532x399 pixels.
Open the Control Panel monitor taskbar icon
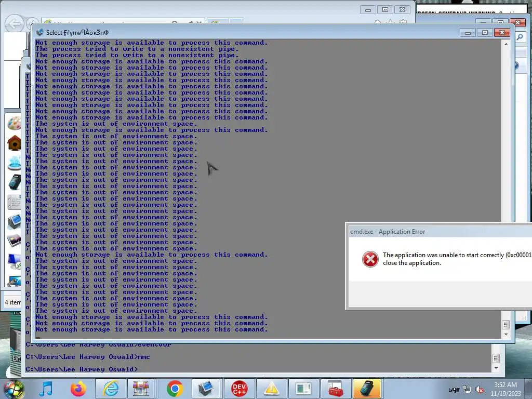click(x=206, y=389)
